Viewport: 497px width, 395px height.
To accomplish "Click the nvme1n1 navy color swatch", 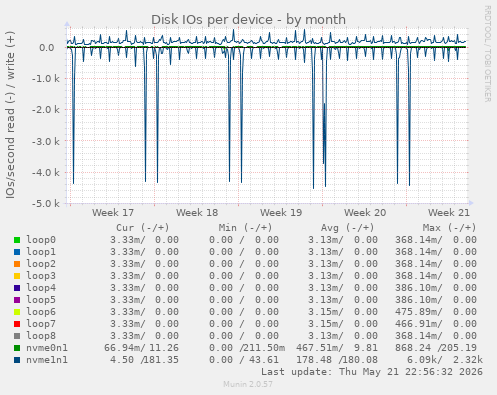I will tap(17, 360).
